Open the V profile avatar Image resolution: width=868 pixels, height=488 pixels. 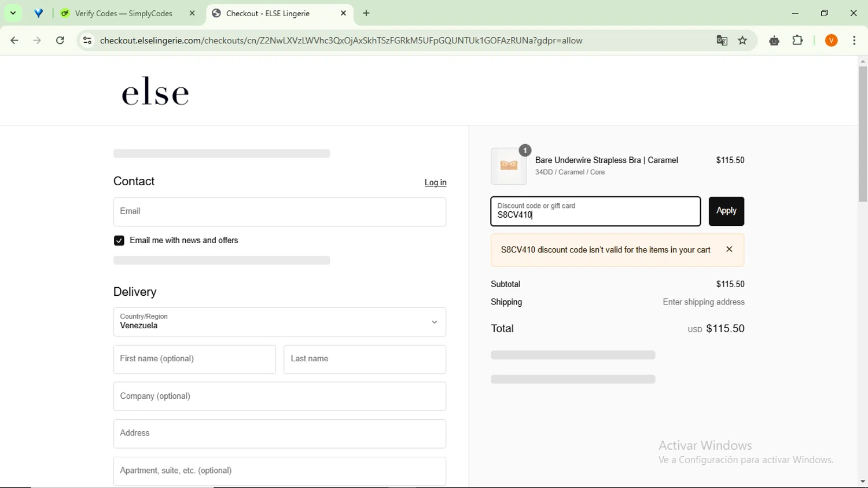point(832,41)
